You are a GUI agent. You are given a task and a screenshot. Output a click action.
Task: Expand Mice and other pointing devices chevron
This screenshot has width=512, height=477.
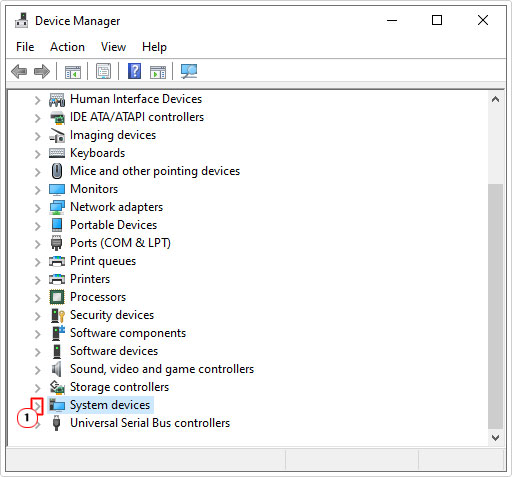(37, 172)
